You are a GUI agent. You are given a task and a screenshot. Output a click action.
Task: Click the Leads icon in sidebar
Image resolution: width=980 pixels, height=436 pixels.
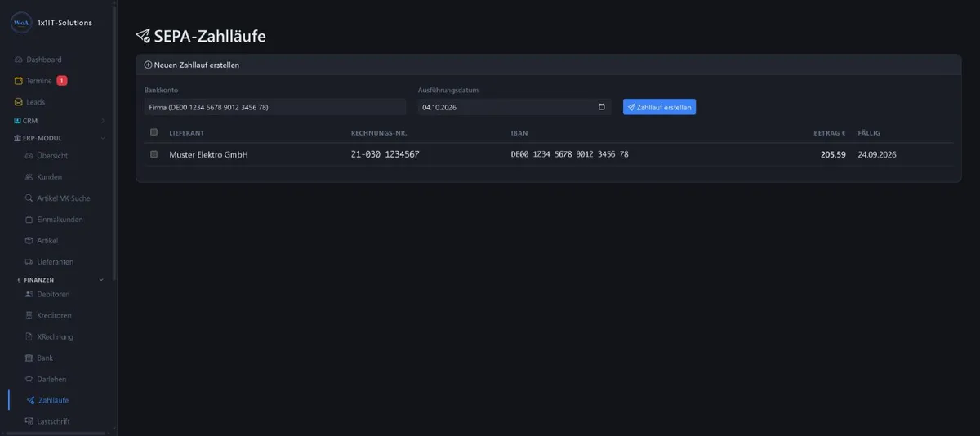pos(19,102)
